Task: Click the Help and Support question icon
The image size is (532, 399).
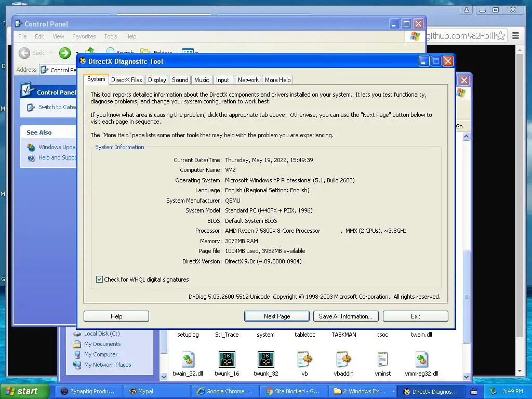Action: [x=31, y=158]
